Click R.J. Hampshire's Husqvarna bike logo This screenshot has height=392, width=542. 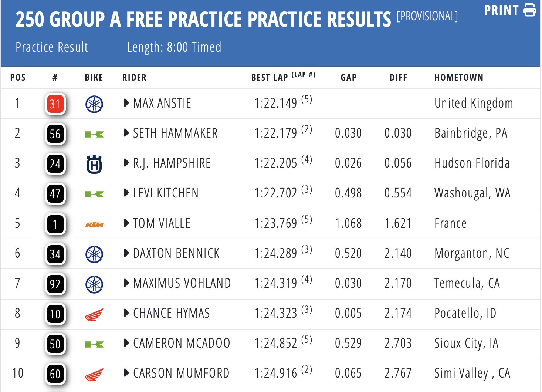coord(94,164)
